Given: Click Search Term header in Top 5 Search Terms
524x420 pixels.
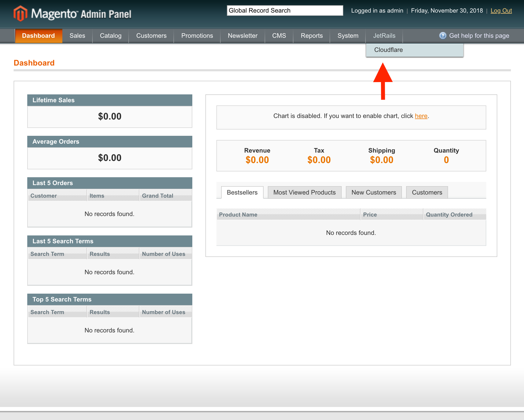Looking at the screenshot, I should (57, 312).
